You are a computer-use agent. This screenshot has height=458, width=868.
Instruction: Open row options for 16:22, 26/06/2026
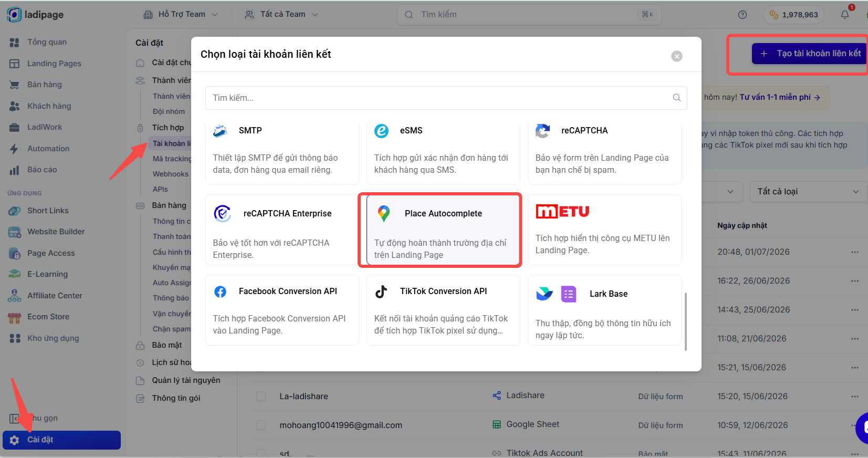pyautogui.click(x=855, y=281)
